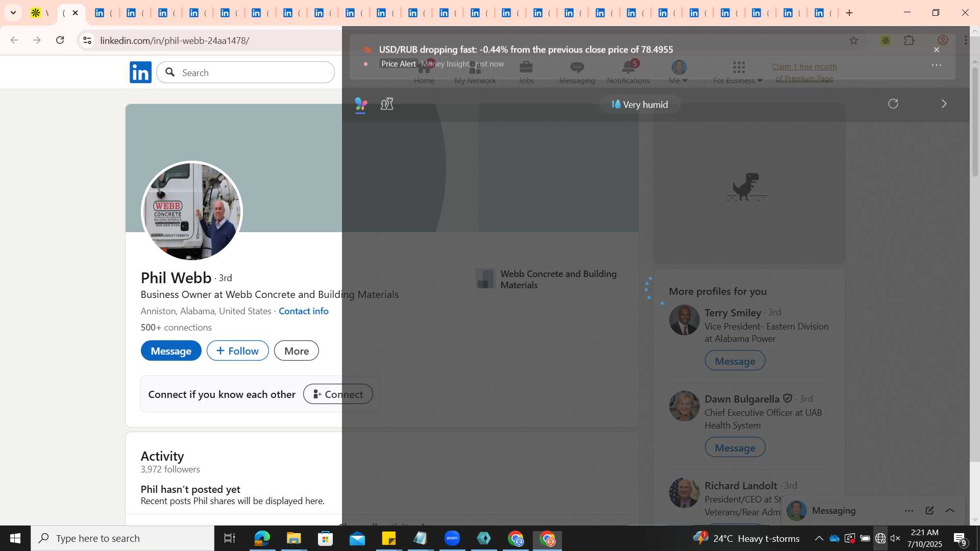Click the widgets refresh icon
This screenshot has width=980, height=551.
pyautogui.click(x=893, y=104)
